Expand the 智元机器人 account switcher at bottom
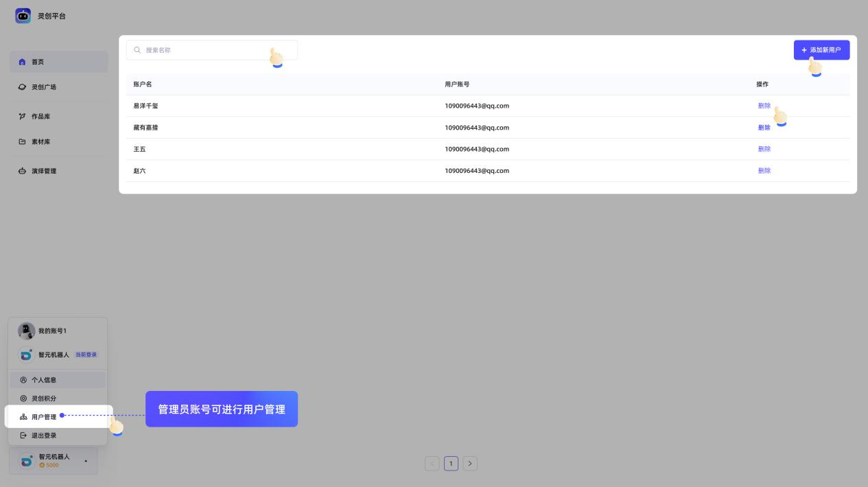This screenshot has height=487, width=868. [x=54, y=460]
